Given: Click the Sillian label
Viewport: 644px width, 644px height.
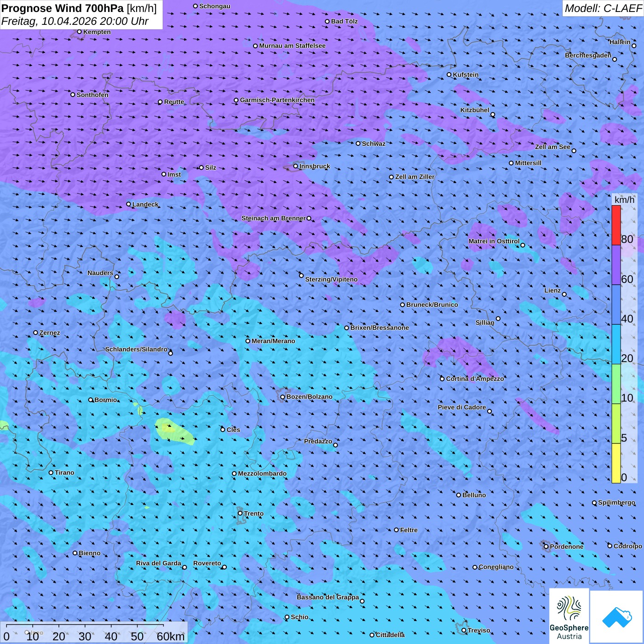Looking at the screenshot, I should coord(485,322).
